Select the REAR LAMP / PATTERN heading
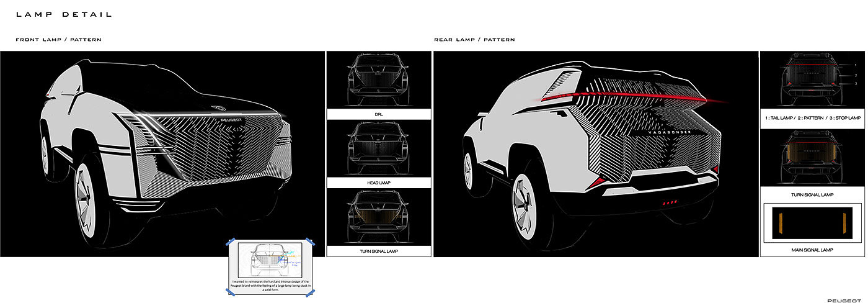The height and width of the screenshot is (308, 868). click(474, 40)
